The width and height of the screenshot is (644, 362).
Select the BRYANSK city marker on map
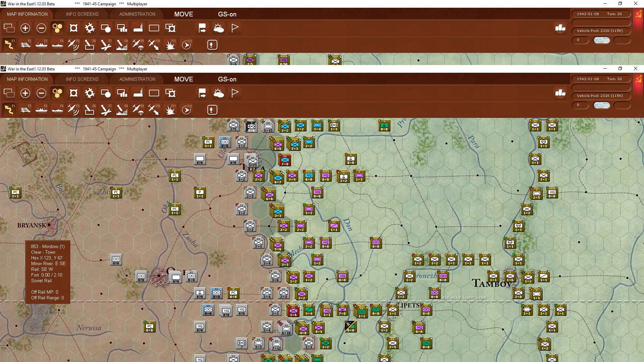coord(49,225)
